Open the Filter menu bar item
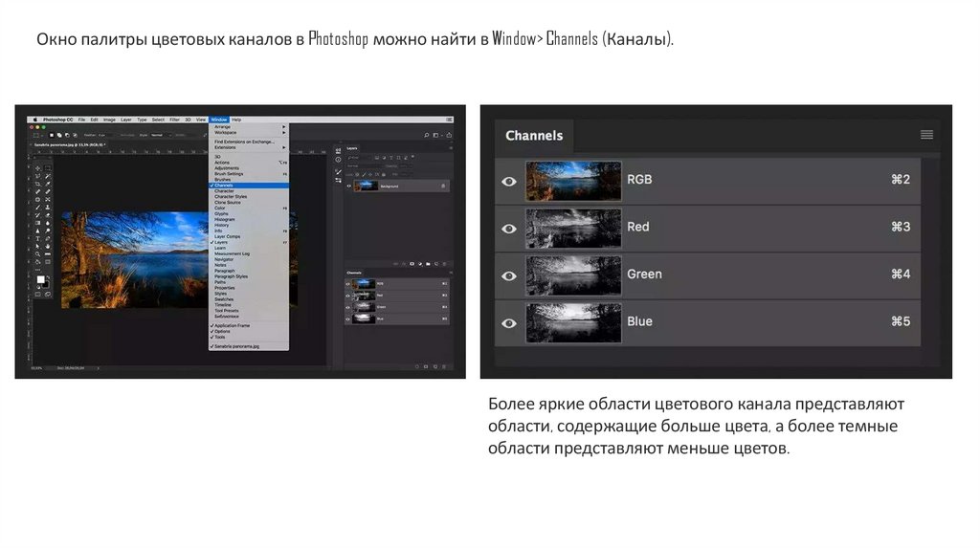Screen dimensions: 980x549 pos(174,120)
